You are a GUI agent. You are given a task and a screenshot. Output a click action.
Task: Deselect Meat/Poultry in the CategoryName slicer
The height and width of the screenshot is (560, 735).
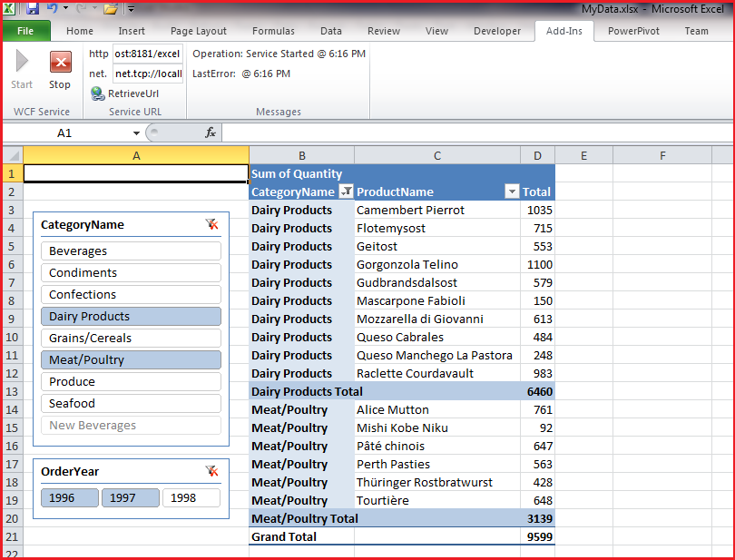tap(131, 359)
